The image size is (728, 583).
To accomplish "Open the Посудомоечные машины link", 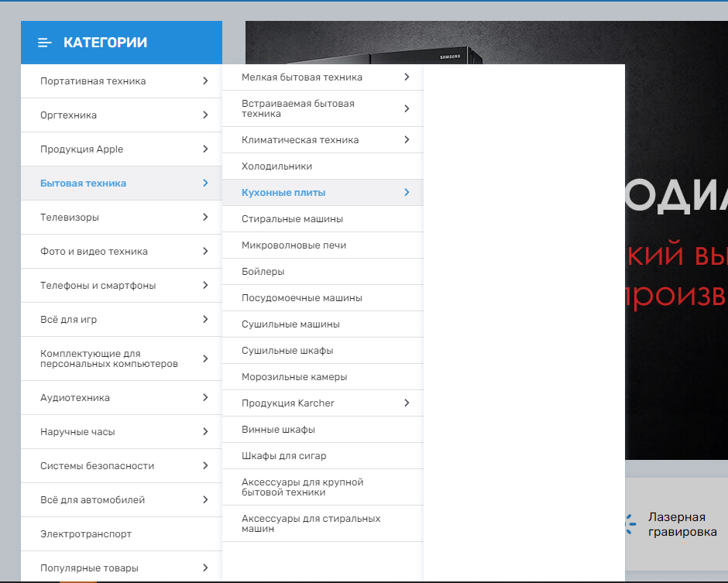I will click(301, 298).
